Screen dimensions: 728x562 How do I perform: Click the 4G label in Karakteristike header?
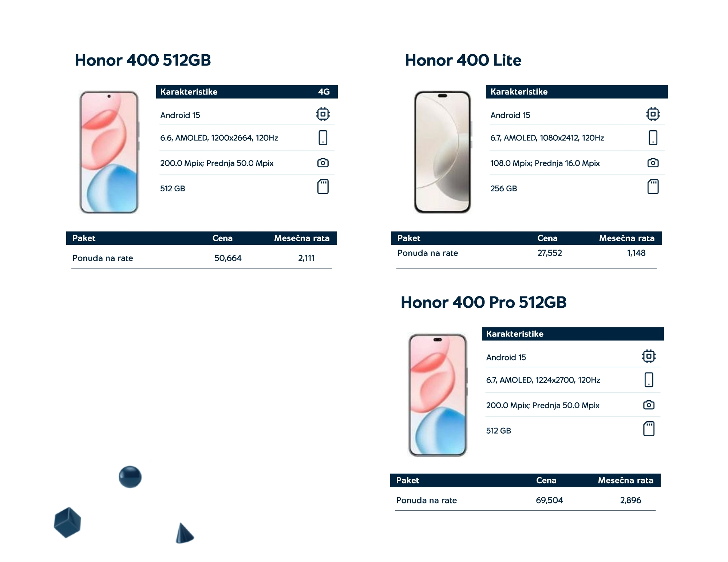[x=324, y=92]
